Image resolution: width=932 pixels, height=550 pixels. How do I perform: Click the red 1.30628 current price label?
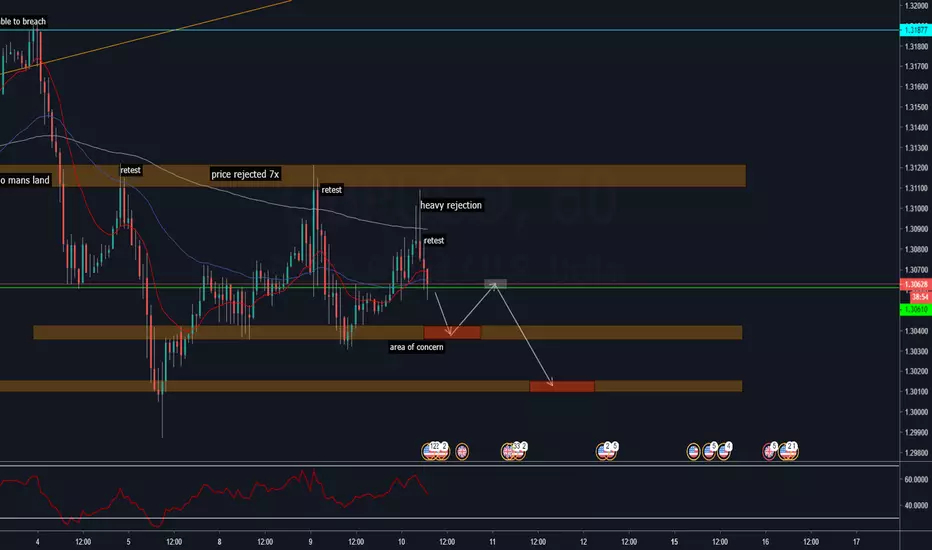click(x=915, y=285)
